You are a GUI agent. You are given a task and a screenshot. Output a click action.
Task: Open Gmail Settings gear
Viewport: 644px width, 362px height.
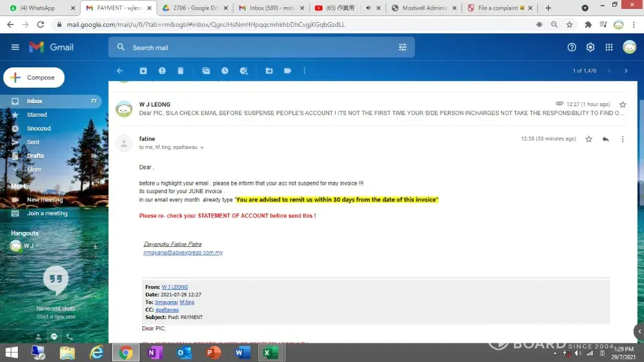coord(590,47)
